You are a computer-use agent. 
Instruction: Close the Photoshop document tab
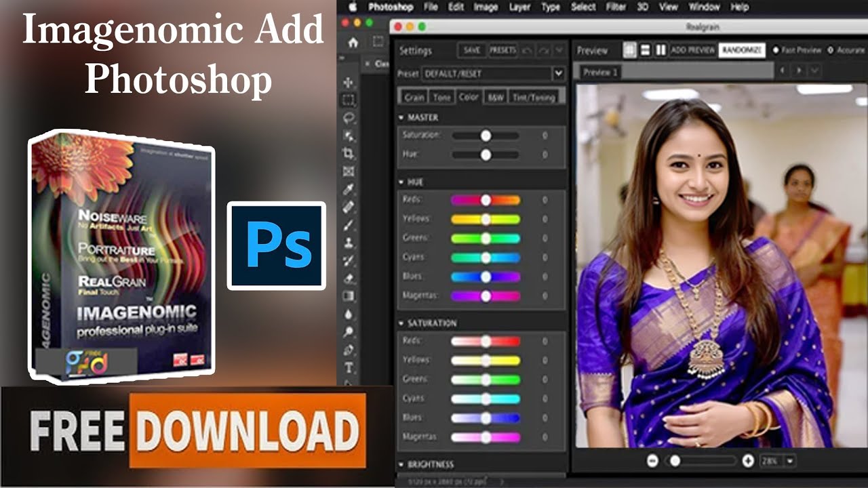coord(367,64)
